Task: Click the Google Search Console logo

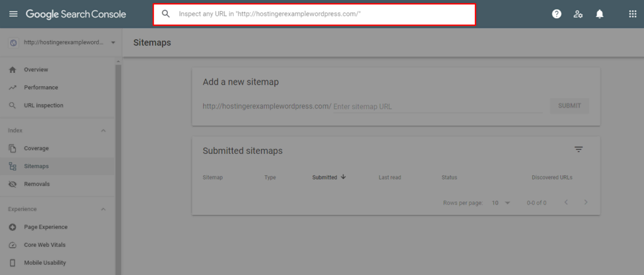Action: coord(76,14)
